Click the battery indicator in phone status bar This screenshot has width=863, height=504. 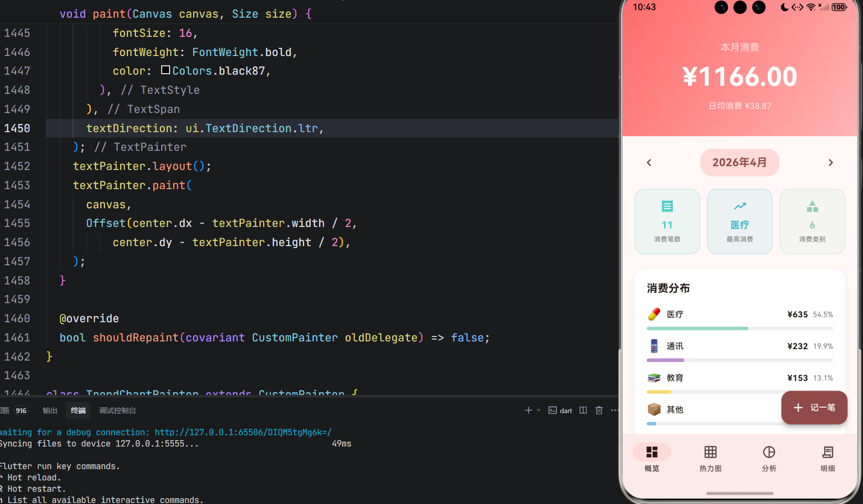pos(839,7)
